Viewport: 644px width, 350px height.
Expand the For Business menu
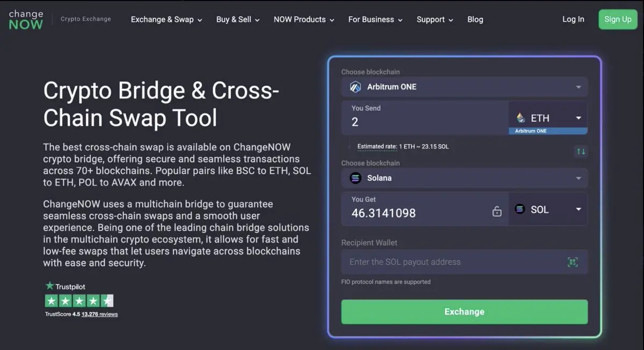click(375, 19)
